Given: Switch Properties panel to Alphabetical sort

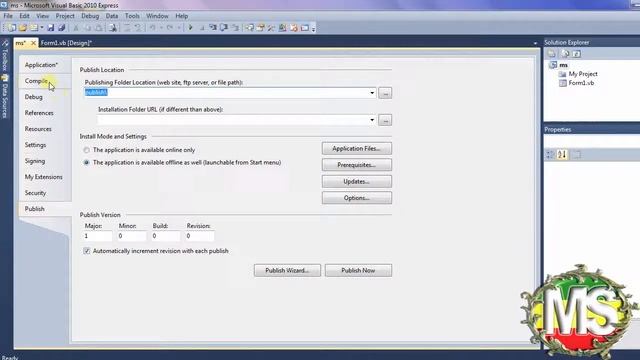Looking at the screenshot, I should tap(562, 154).
